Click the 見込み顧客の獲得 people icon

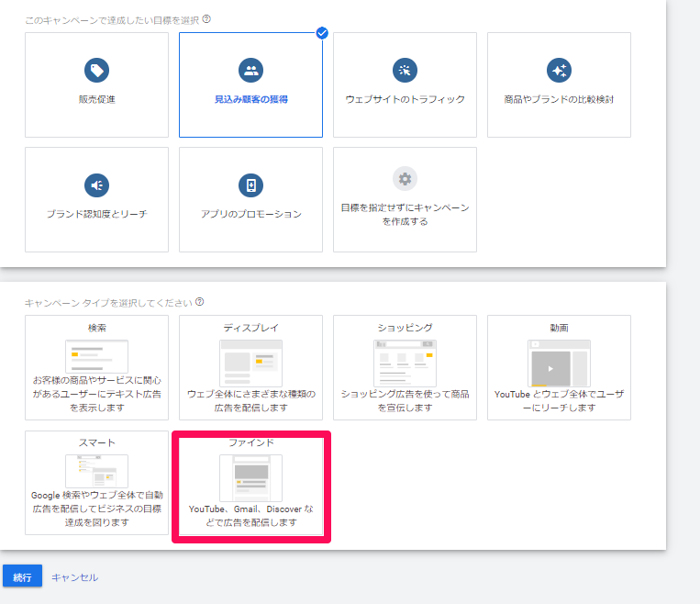point(250,70)
